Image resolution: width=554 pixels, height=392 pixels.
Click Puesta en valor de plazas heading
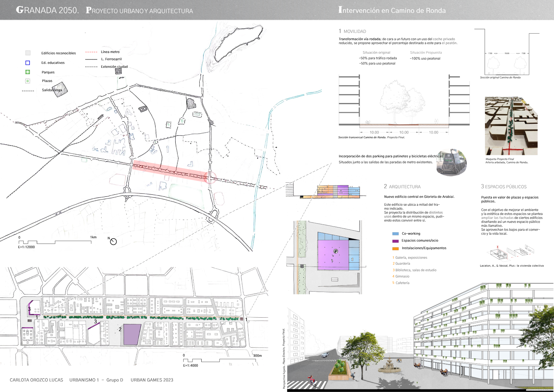(510, 199)
